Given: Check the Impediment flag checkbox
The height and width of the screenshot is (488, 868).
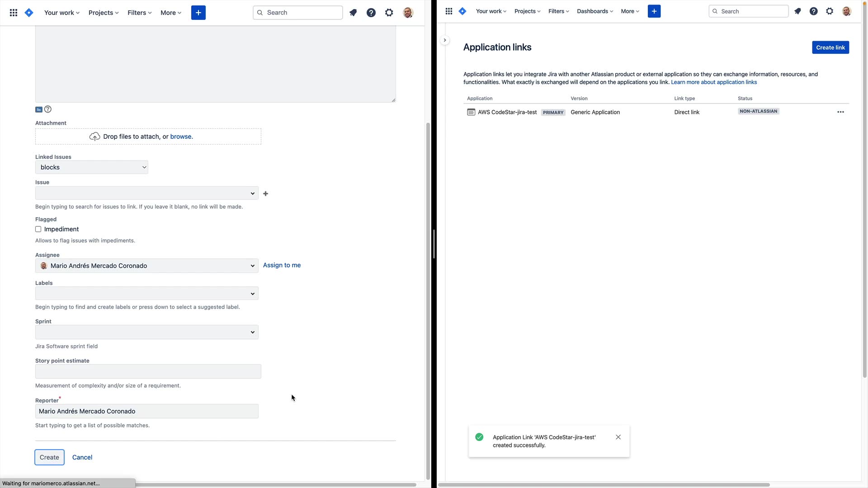Looking at the screenshot, I should coord(38,230).
